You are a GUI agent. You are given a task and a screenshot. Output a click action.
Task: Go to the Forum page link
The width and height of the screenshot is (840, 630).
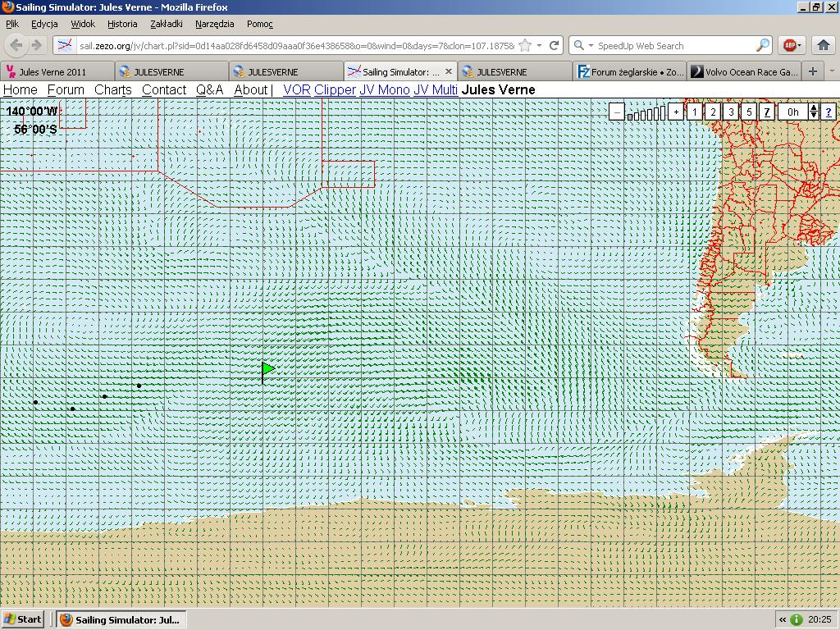click(66, 89)
